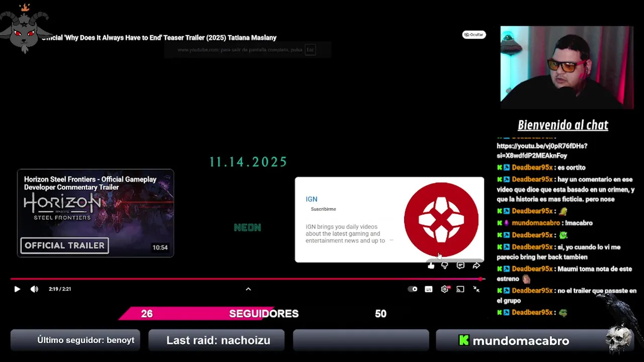Toggle subtitles with the captions icon
Image resolution: width=644 pixels, height=362 pixels.
click(429, 289)
